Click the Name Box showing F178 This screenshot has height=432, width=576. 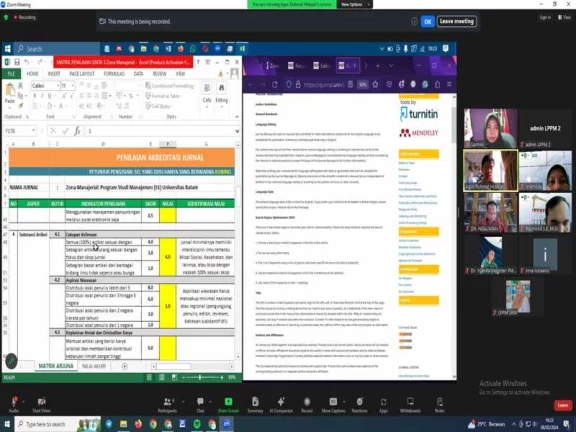(x=21, y=131)
